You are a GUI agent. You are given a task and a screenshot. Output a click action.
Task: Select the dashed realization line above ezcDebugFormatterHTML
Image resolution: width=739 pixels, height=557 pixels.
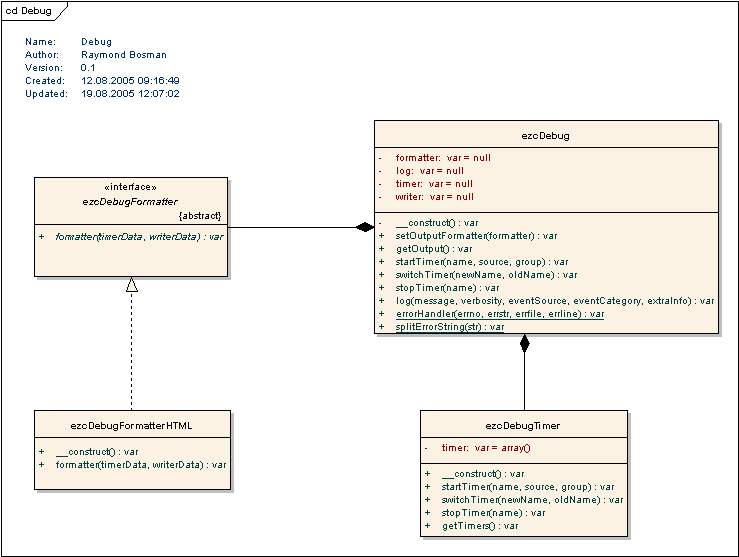click(x=131, y=350)
